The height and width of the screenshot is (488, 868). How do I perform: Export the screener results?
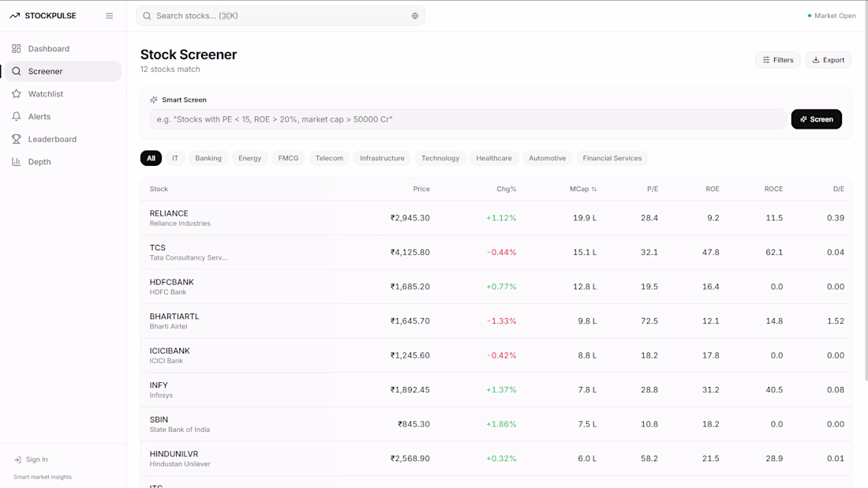(828, 60)
